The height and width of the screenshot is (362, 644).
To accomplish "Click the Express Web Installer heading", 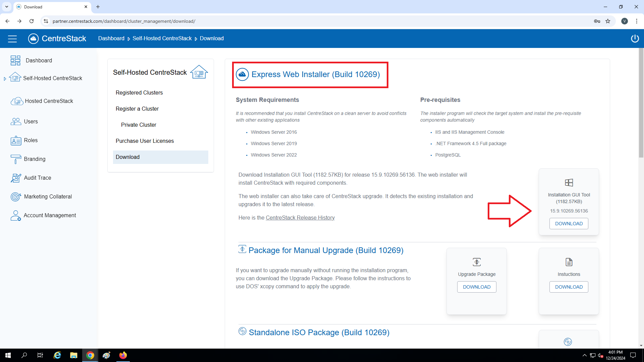I will (x=316, y=74).
